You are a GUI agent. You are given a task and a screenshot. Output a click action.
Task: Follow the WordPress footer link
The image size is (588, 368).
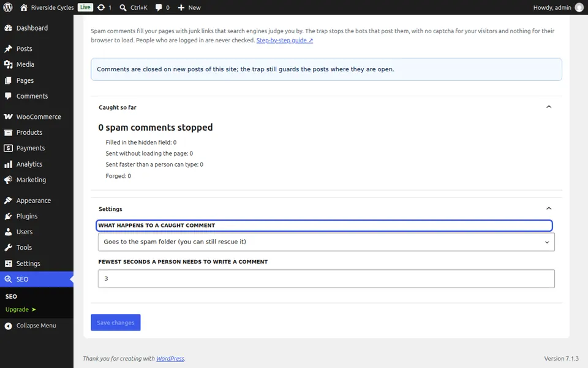click(170, 359)
